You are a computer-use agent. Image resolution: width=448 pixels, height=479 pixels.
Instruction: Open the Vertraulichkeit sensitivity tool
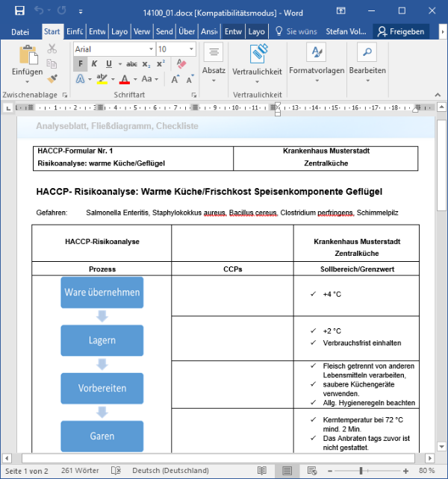pos(257,60)
